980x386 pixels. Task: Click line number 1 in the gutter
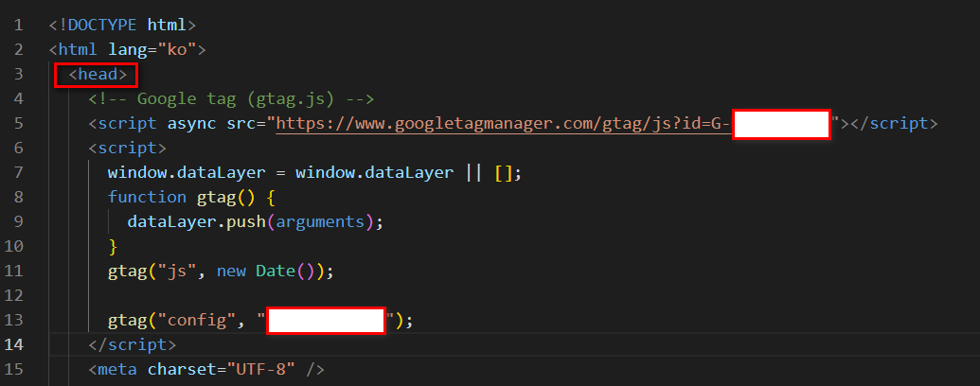tap(17, 26)
